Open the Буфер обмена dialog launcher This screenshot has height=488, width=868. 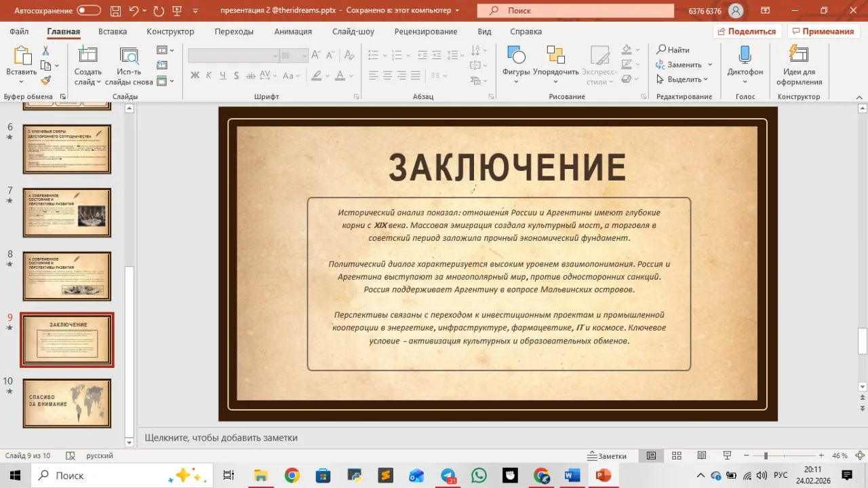click(63, 96)
